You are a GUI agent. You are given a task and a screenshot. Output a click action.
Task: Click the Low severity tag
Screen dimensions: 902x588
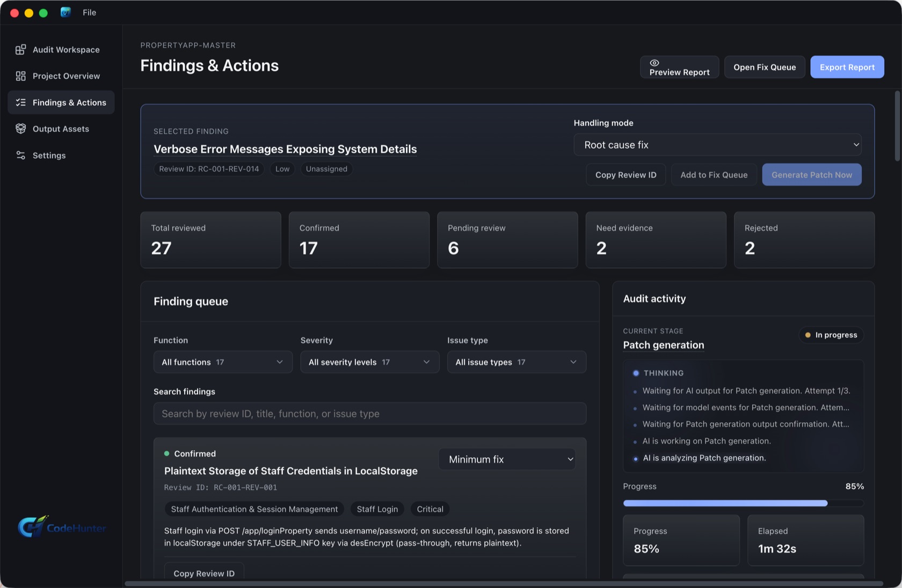click(x=282, y=169)
